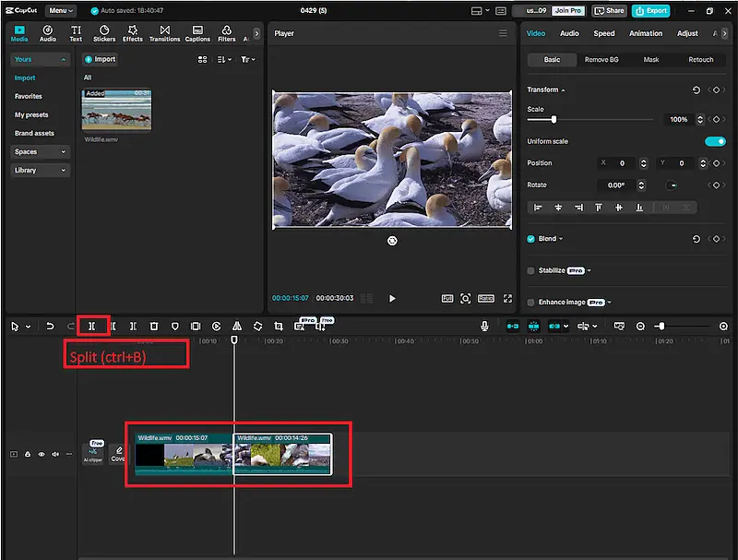Open the Captions panel
Screen dimensions: 738x560
tap(197, 33)
